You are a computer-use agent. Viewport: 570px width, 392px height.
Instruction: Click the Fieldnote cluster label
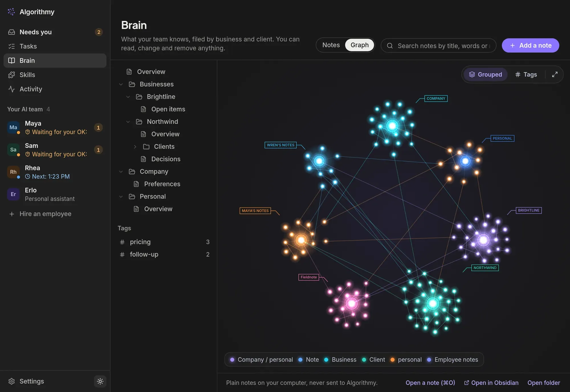coord(309,277)
